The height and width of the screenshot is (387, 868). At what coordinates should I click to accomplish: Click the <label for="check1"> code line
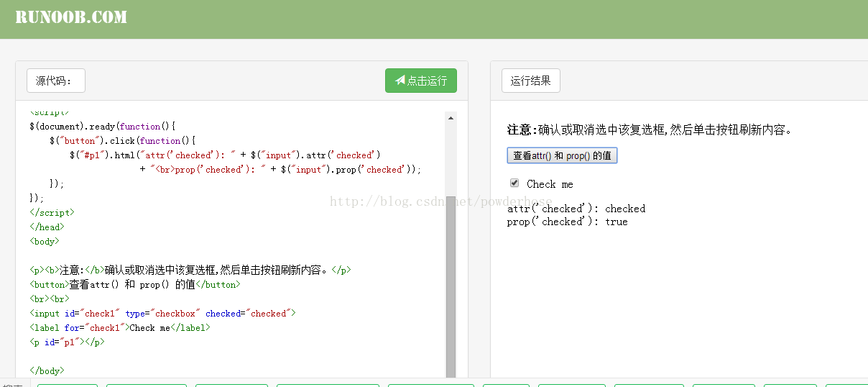tap(120, 327)
